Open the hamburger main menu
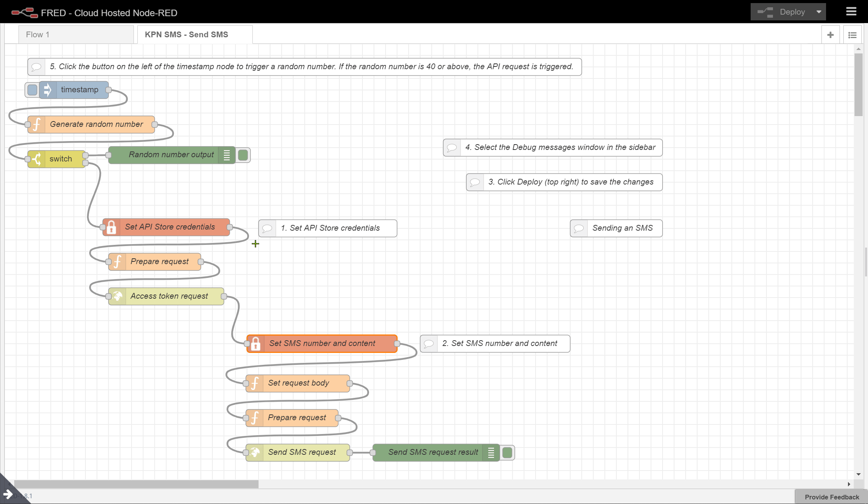The height and width of the screenshot is (504, 868). click(x=851, y=12)
